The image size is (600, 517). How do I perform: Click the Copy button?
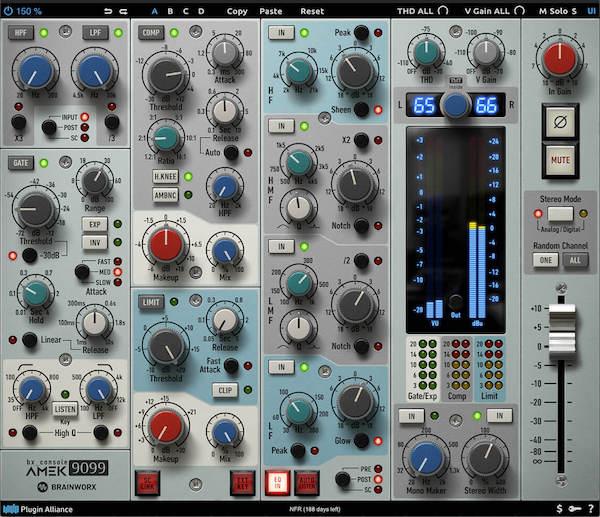pos(237,11)
